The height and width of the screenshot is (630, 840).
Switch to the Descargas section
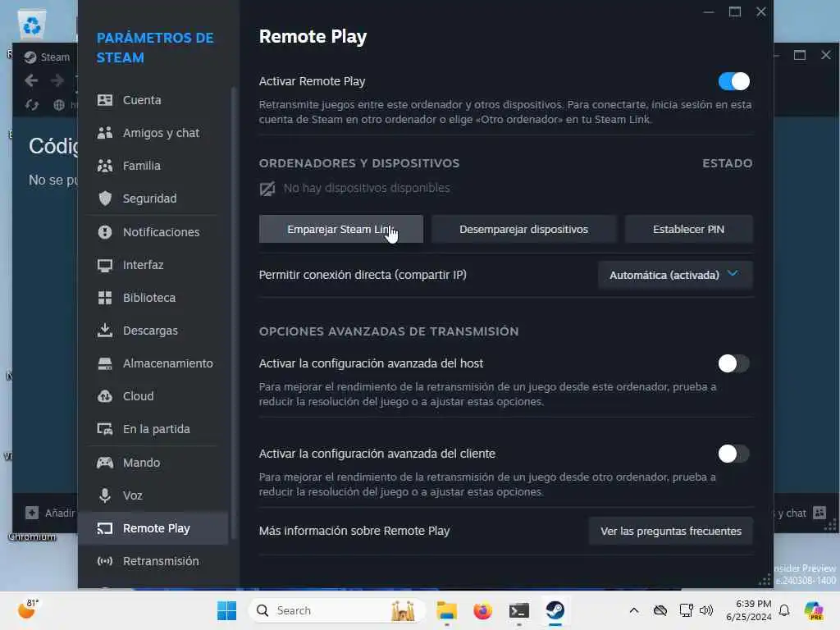[x=154, y=331]
